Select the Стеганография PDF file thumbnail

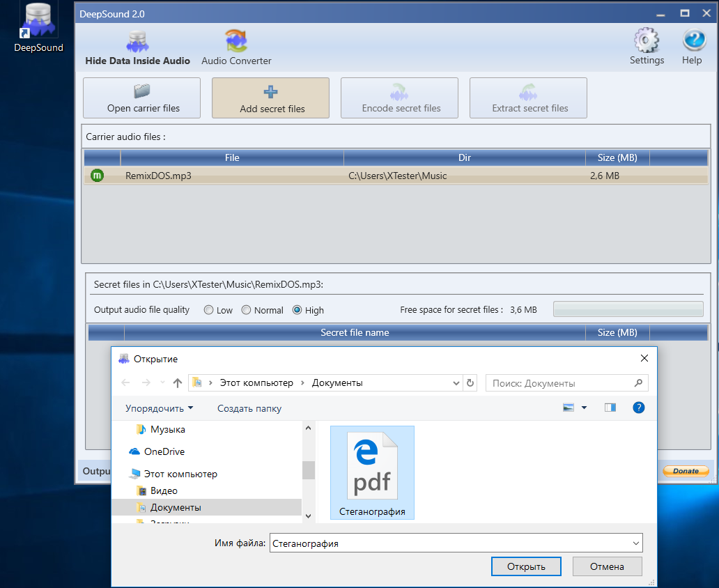click(x=372, y=472)
